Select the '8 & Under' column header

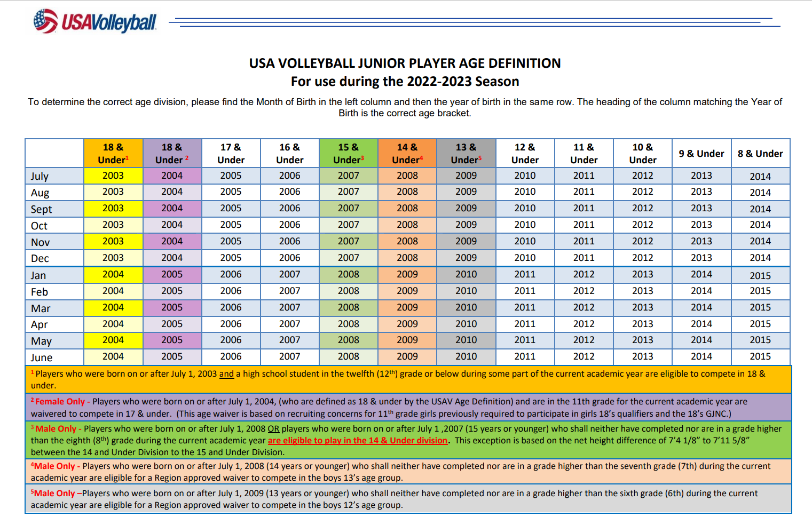coord(760,154)
